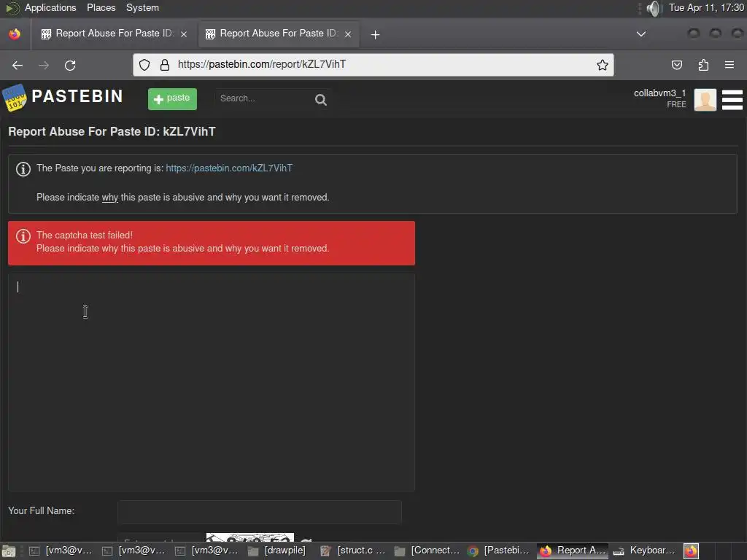
Task: Switch to the Pastebi Chrome taskbar item
Action: (500, 551)
